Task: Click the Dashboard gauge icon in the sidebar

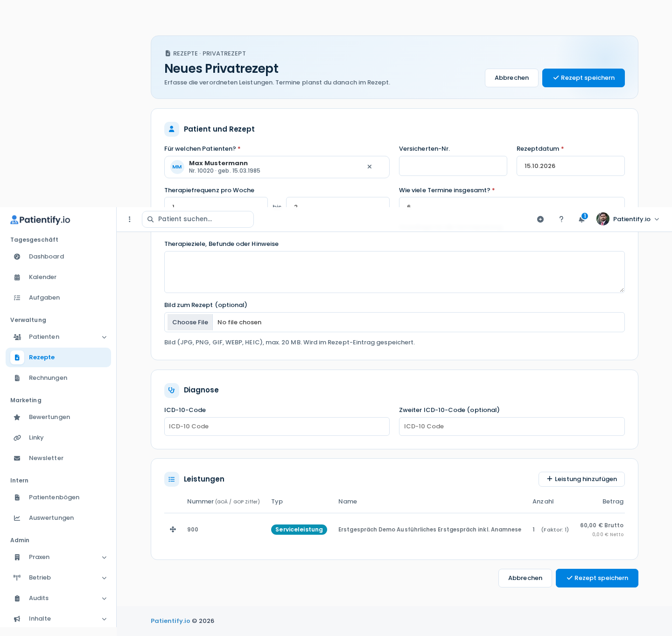Action: (x=17, y=257)
